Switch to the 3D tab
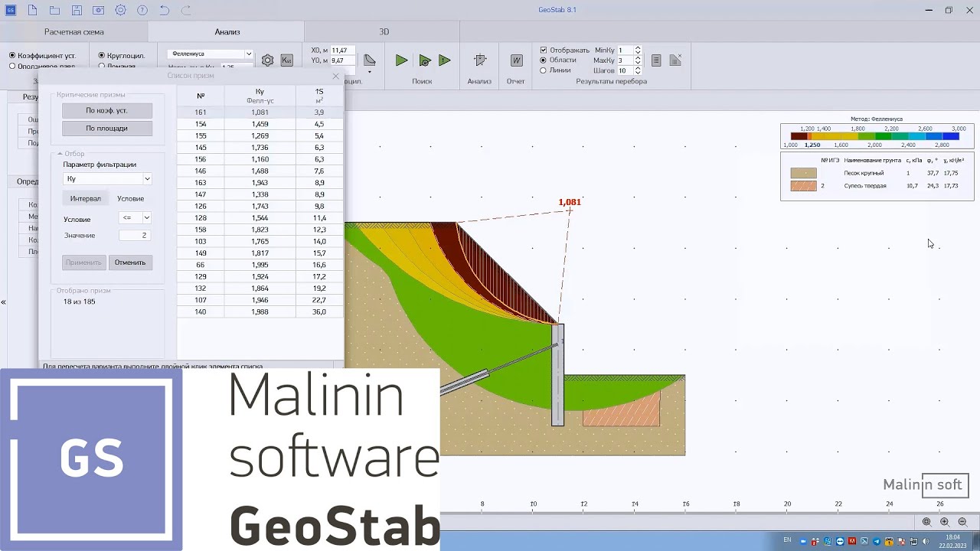 [x=384, y=32]
